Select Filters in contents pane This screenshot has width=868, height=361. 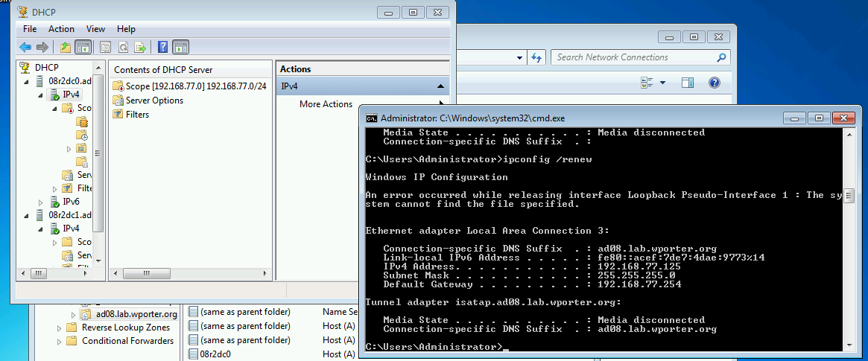(x=131, y=115)
